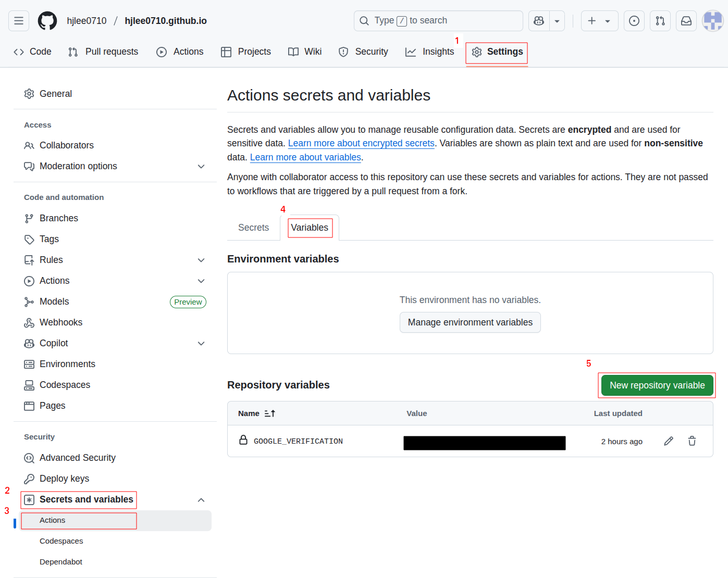
Task: Open the Insights repository tab
Action: click(x=430, y=52)
